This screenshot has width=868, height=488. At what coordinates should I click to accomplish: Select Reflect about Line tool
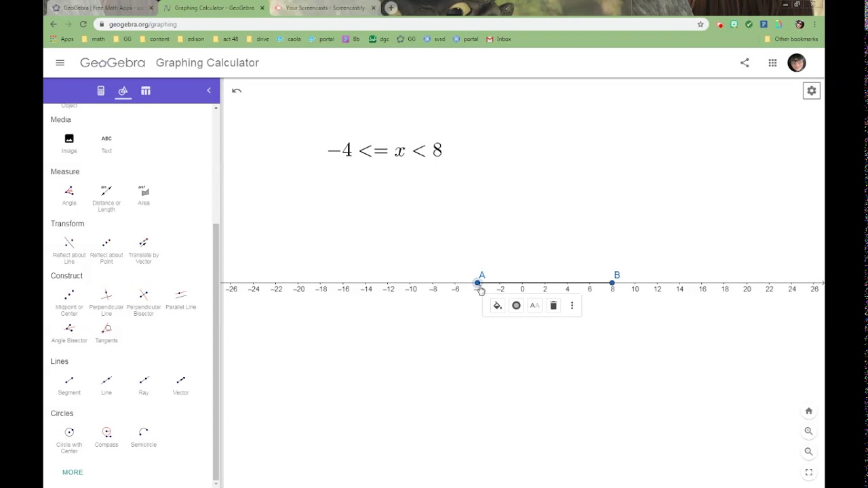(x=69, y=250)
